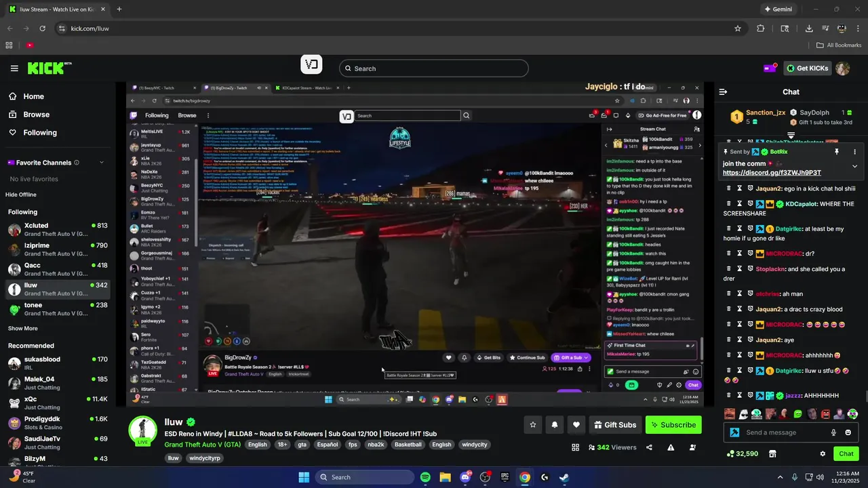Select the Español tag

click(x=327, y=445)
